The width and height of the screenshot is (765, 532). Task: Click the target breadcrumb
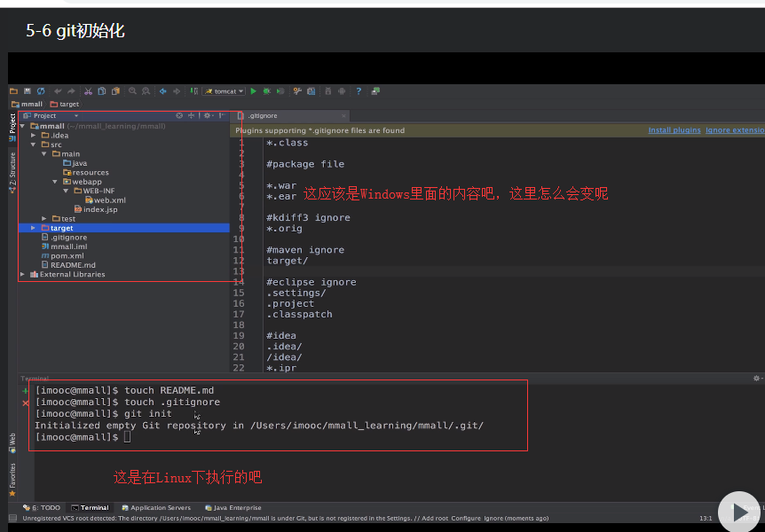[x=65, y=105]
